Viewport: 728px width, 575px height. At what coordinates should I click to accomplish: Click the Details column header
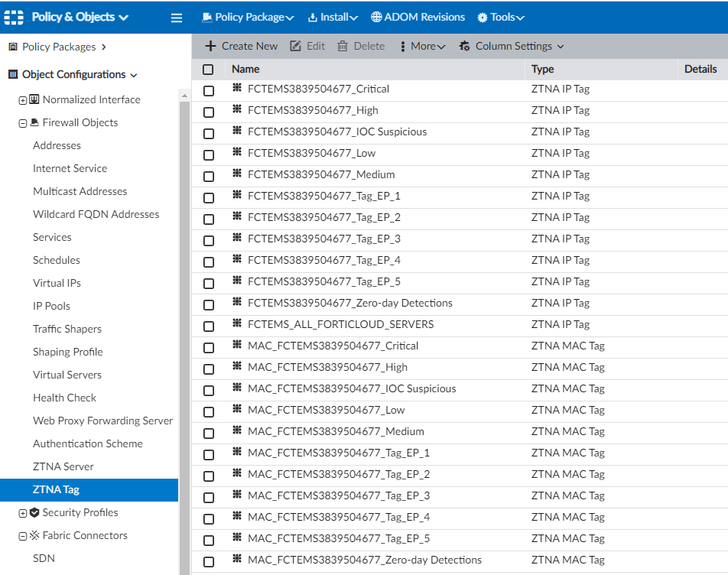tap(700, 69)
